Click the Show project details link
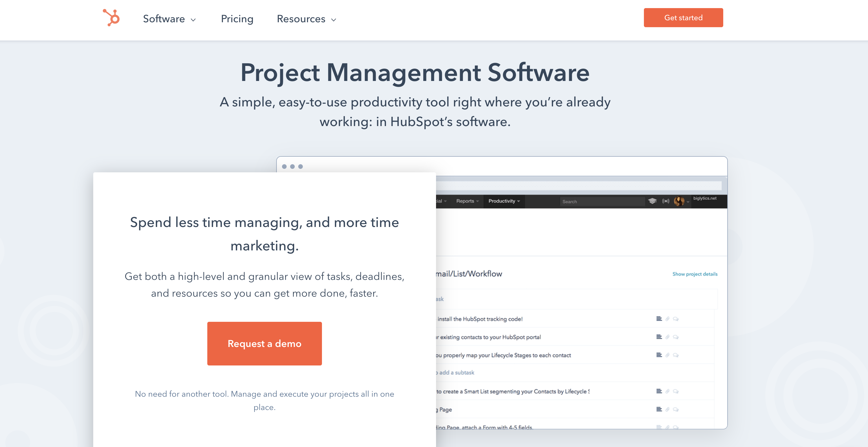This screenshot has height=447, width=868. [695, 274]
